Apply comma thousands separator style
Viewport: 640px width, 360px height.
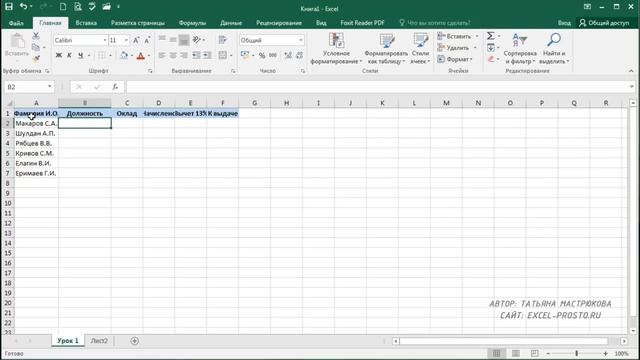[273, 55]
